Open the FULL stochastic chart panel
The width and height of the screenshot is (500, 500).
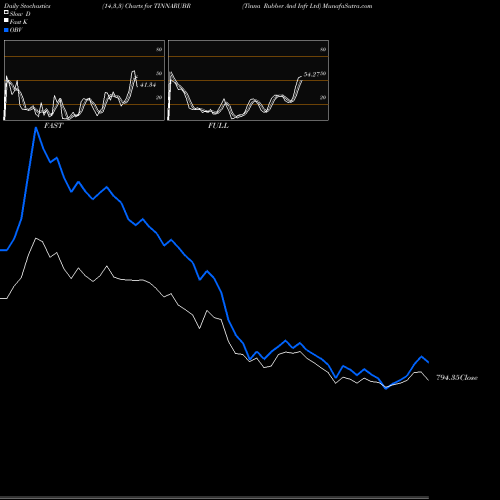[248, 80]
